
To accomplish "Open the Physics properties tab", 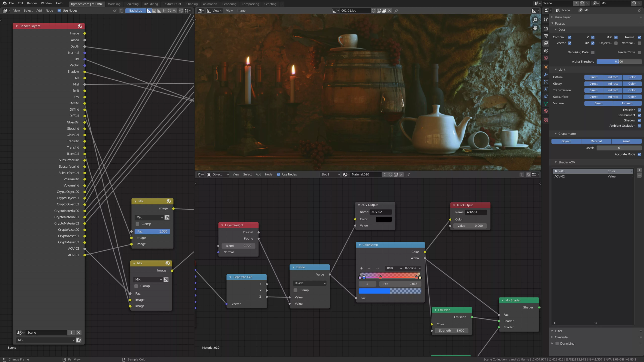I will pos(546,89).
